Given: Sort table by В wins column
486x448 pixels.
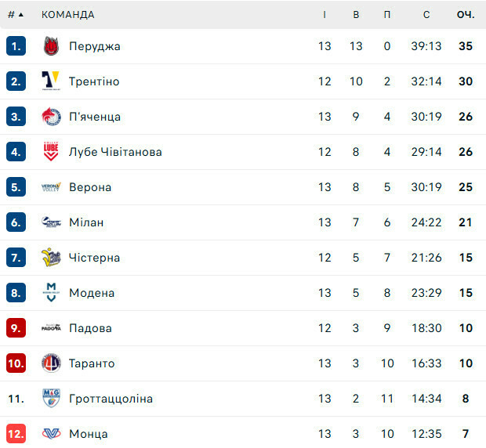Looking at the screenshot, I should point(356,14).
